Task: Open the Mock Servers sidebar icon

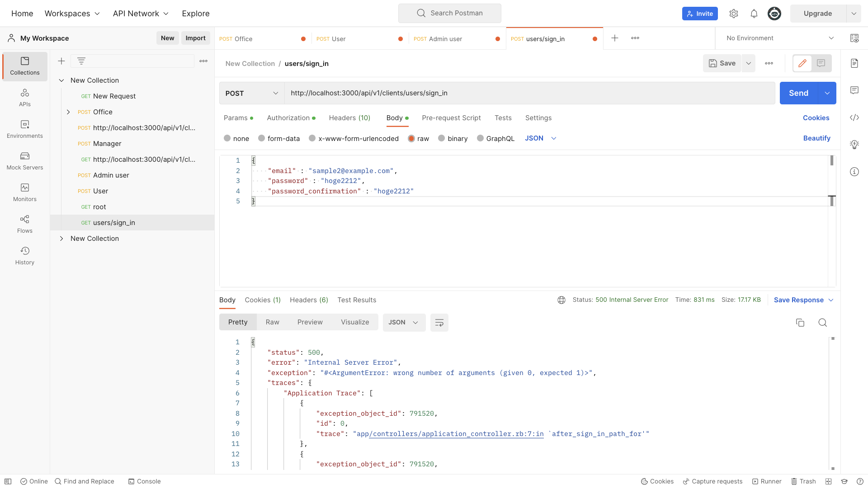Action: click(25, 161)
